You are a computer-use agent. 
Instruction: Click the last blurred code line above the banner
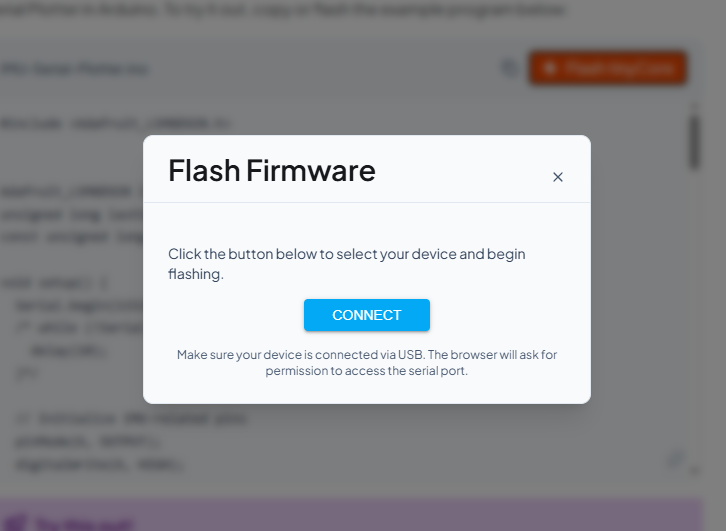pos(98,464)
